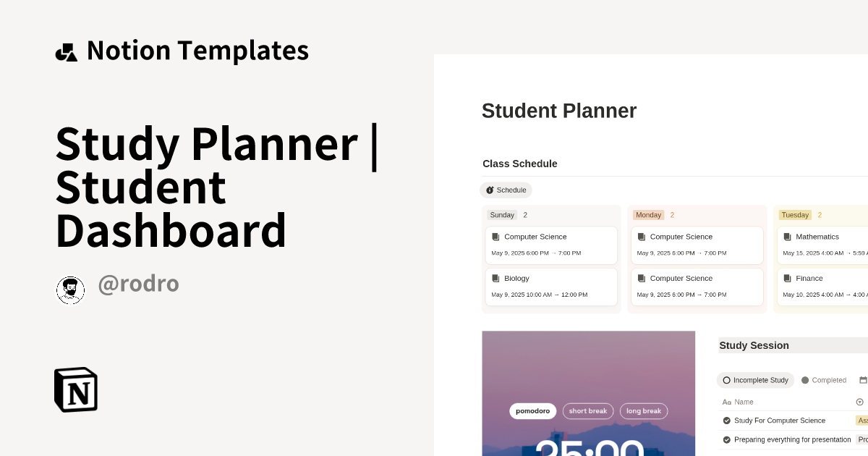Click the clock icon on the Schedule view
This screenshot has width=868, height=456.
[x=489, y=190]
